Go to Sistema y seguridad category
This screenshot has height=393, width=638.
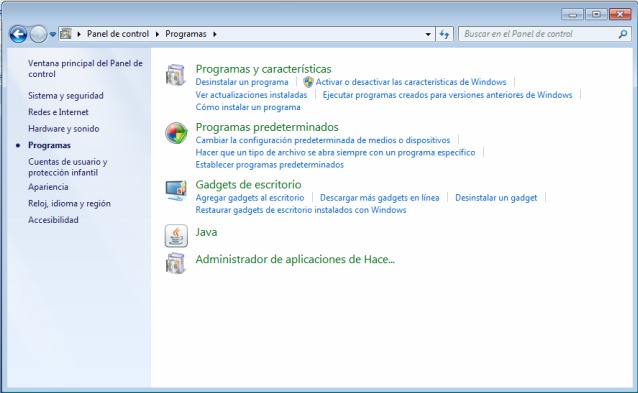[66, 96]
